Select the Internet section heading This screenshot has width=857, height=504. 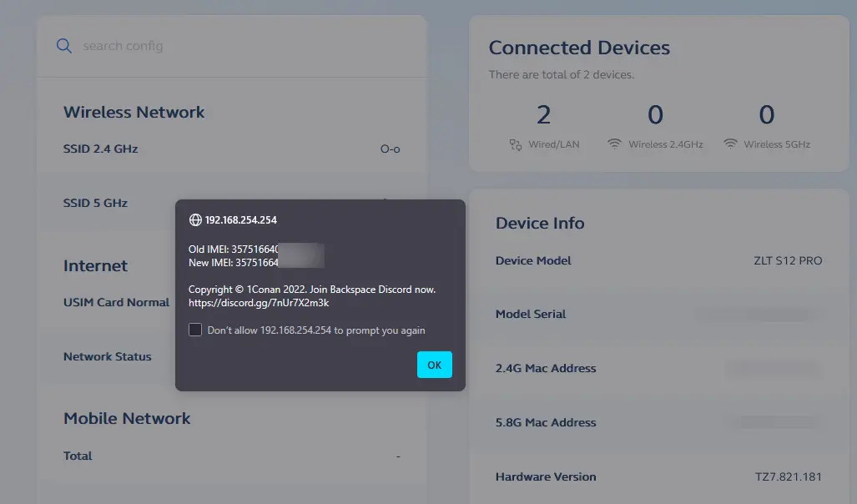[96, 265]
